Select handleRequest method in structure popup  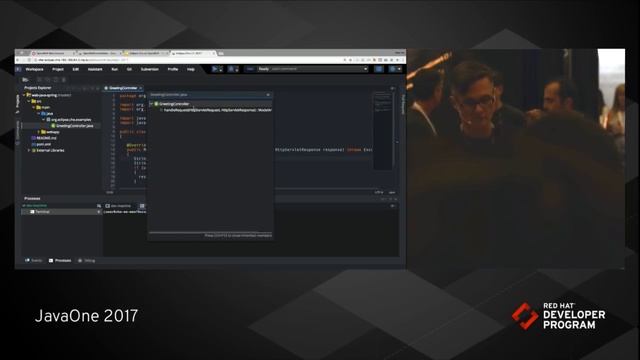click(218, 110)
